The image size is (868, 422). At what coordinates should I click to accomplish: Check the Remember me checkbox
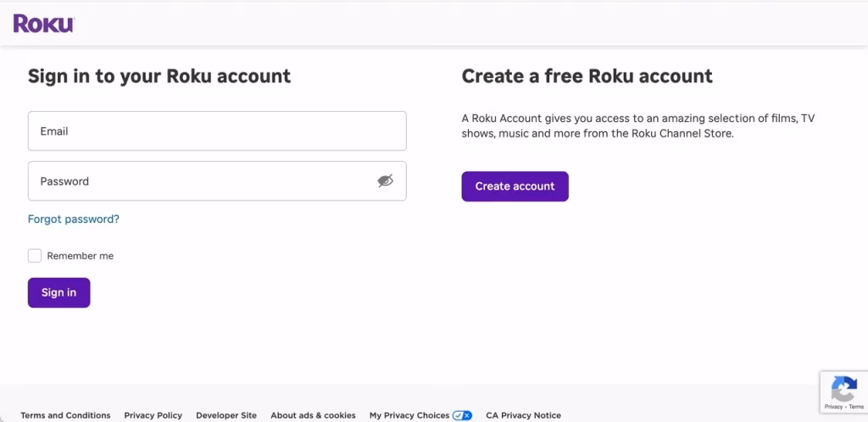coord(35,256)
